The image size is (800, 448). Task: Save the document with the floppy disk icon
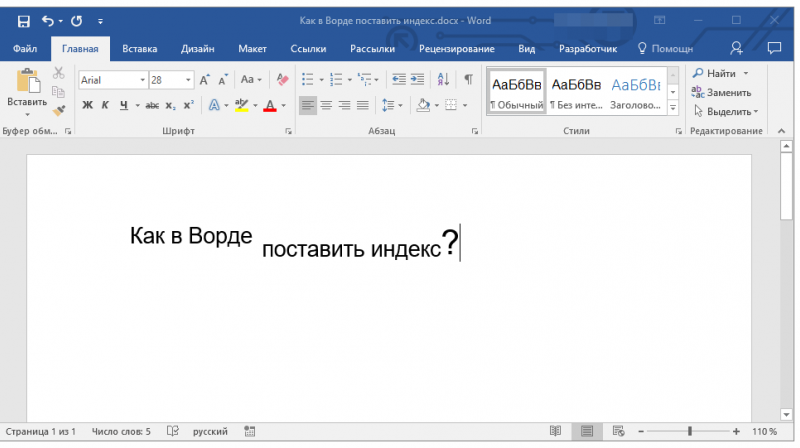pos(23,21)
